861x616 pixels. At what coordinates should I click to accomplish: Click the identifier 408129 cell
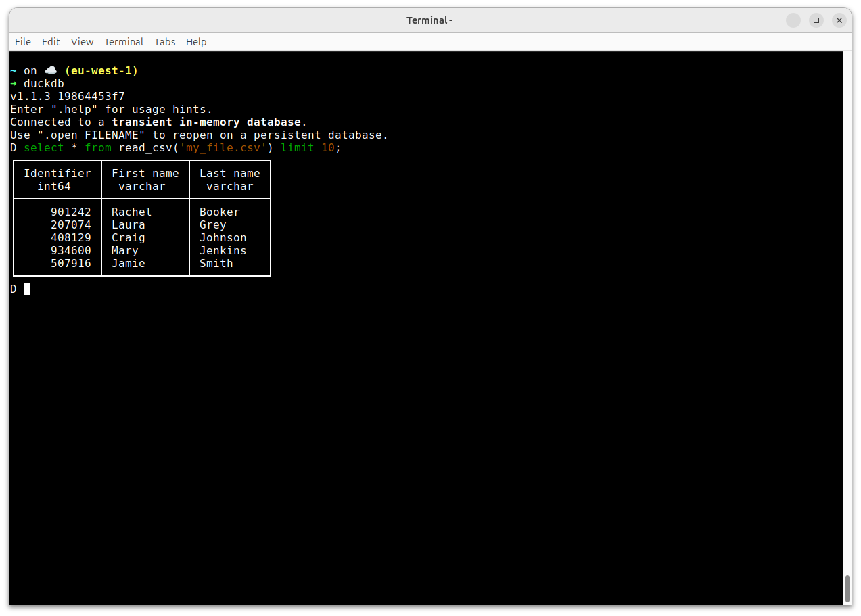point(71,237)
